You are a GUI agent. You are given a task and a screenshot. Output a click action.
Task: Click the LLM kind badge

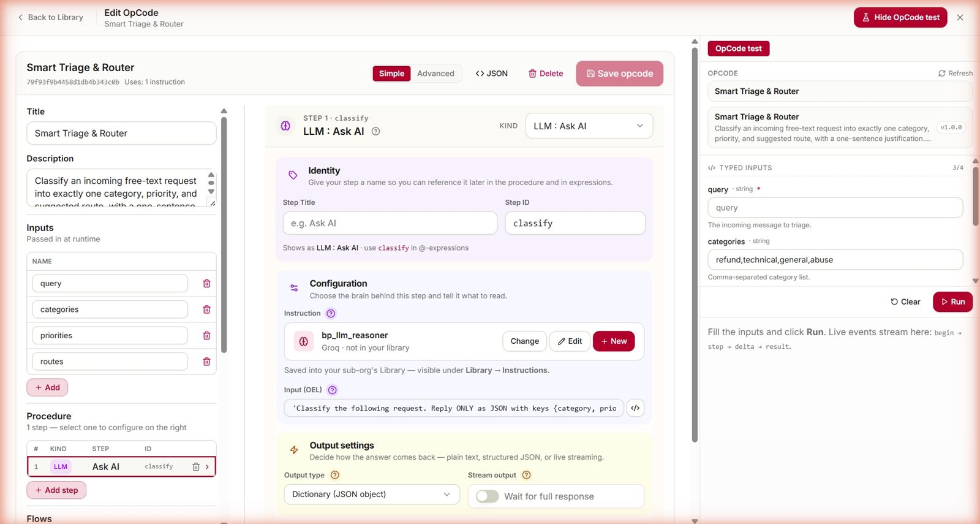click(x=61, y=467)
